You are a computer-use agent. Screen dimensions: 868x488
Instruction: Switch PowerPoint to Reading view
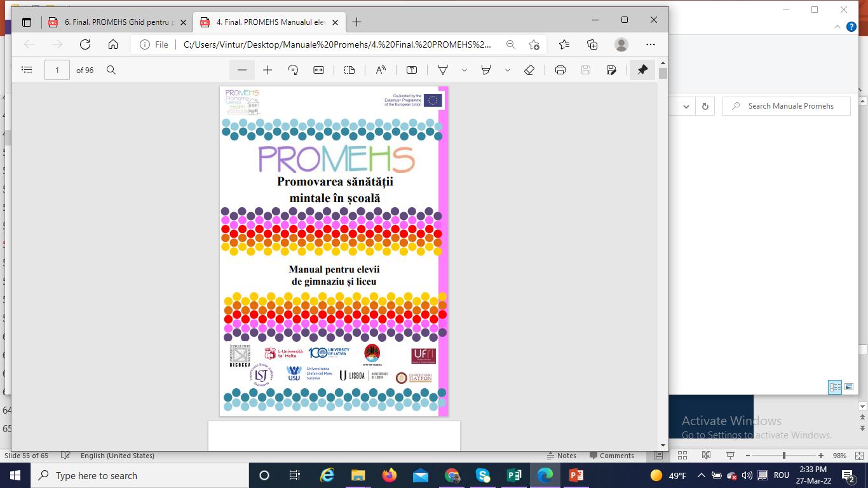click(x=706, y=456)
